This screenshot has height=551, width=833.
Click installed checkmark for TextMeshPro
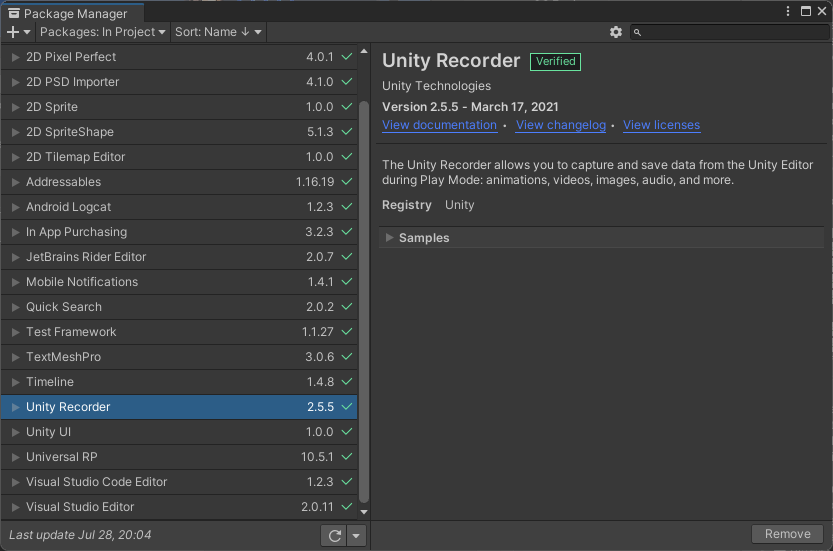tap(347, 356)
